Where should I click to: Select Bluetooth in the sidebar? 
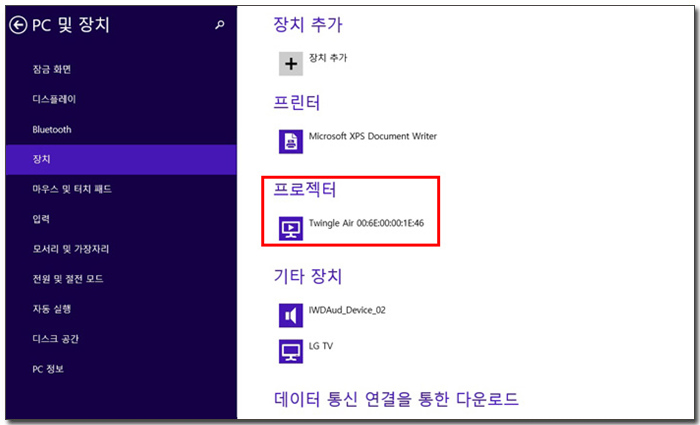pyautogui.click(x=52, y=129)
